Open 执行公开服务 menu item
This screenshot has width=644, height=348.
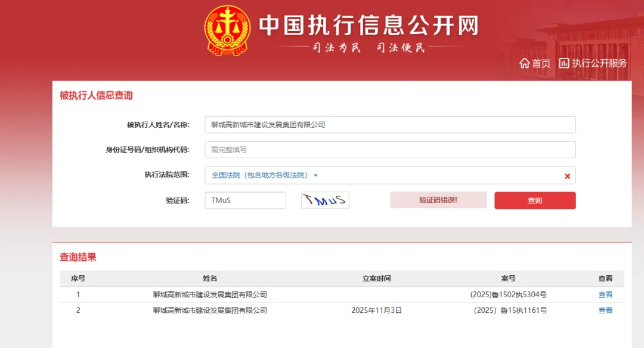coord(599,63)
